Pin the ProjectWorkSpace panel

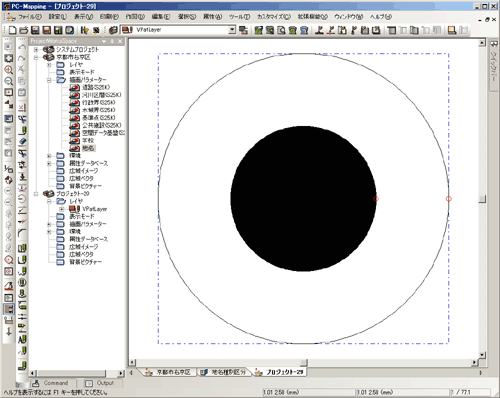click(112, 41)
